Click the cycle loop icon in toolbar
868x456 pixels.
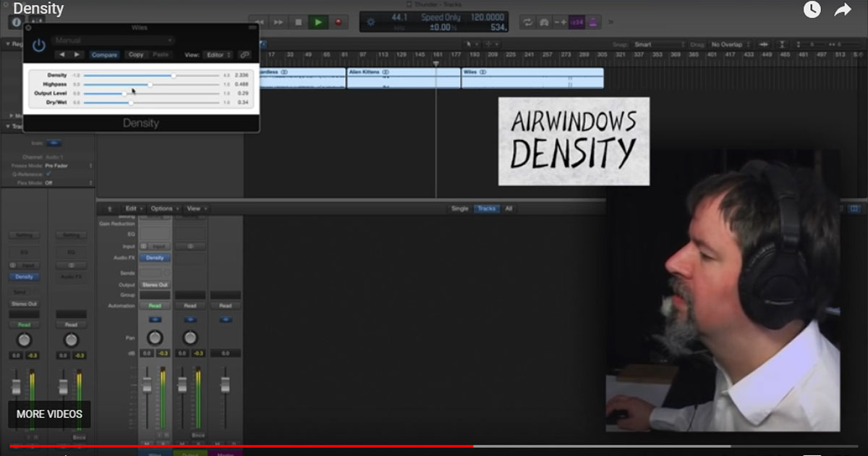(528, 22)
